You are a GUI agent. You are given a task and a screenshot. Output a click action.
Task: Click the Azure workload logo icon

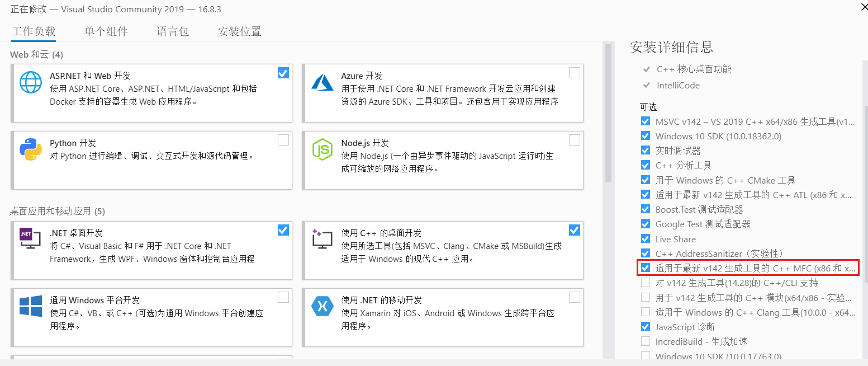click(322, 82)
